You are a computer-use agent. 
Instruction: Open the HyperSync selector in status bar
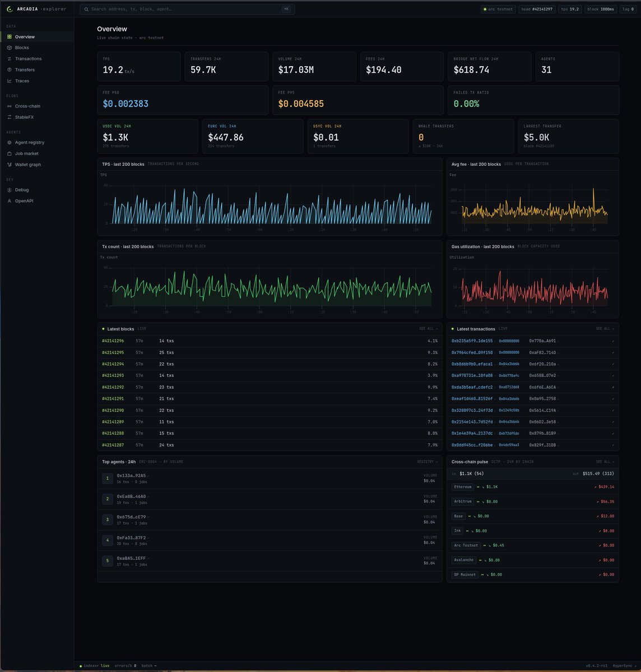coord(624,666)
